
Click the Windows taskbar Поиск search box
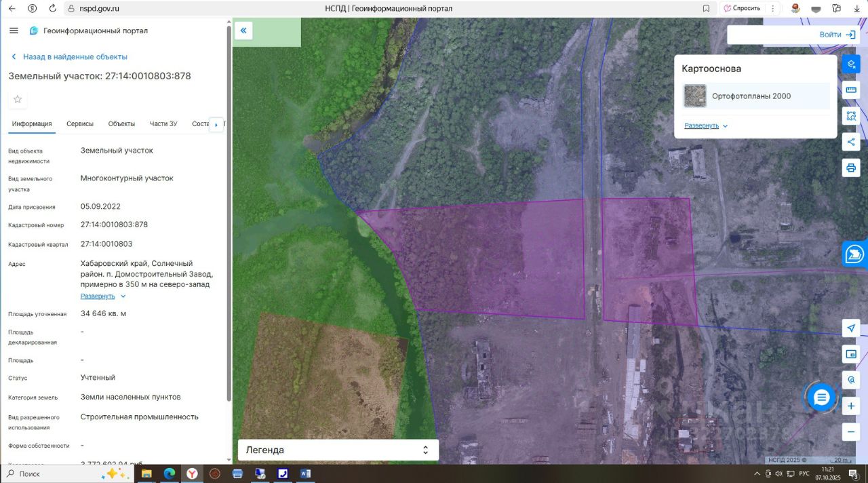(68, 474)
